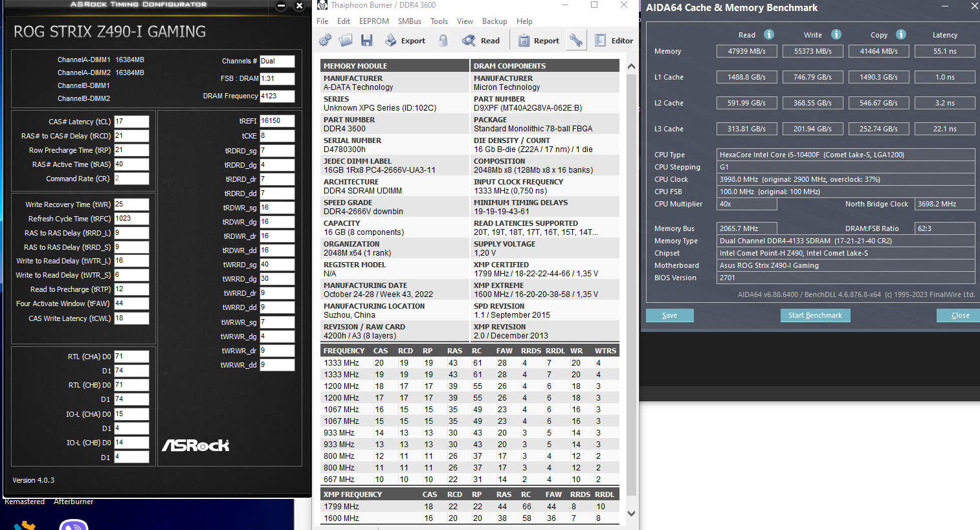
Task: Click the Four Activate Window (tFAW) field
Action: 132,304
